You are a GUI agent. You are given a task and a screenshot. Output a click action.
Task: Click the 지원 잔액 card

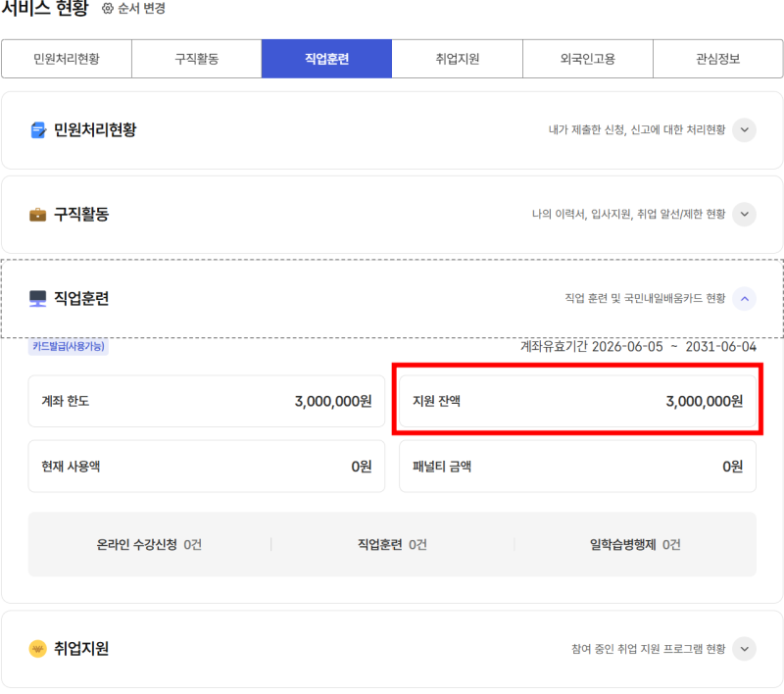coord(577,401)
